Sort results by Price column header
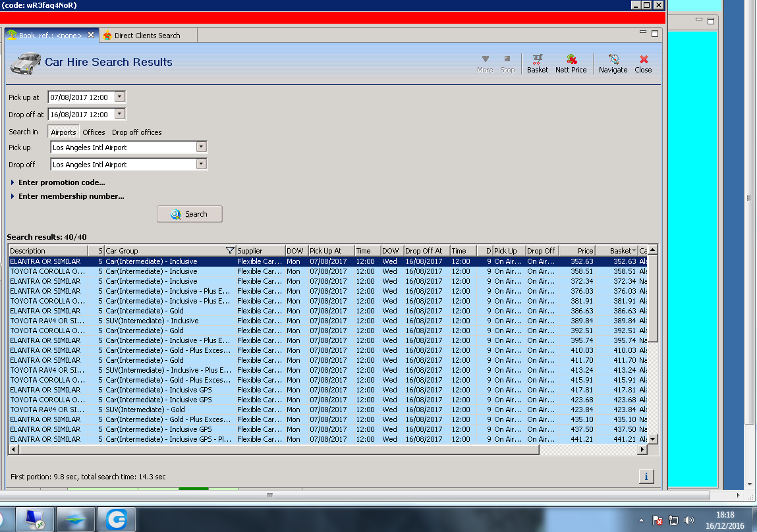Viewport: 757px width, 532px height. (x=577, y=251)
